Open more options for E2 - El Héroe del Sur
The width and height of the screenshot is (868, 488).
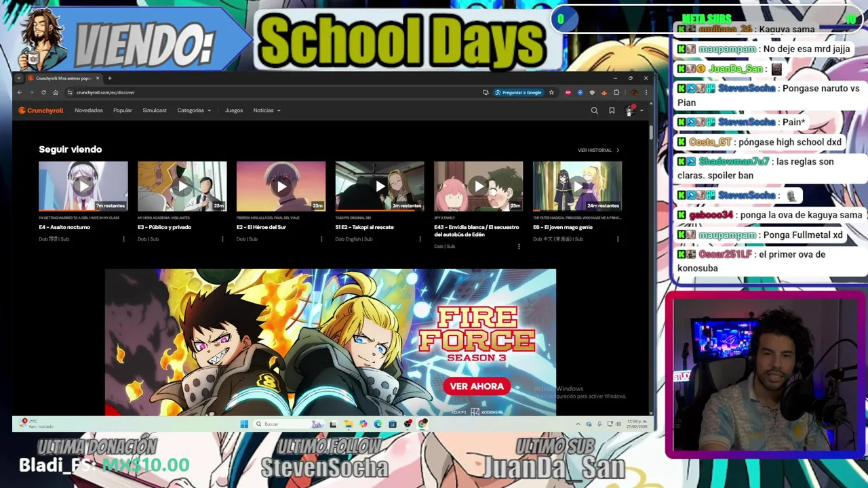321,239
